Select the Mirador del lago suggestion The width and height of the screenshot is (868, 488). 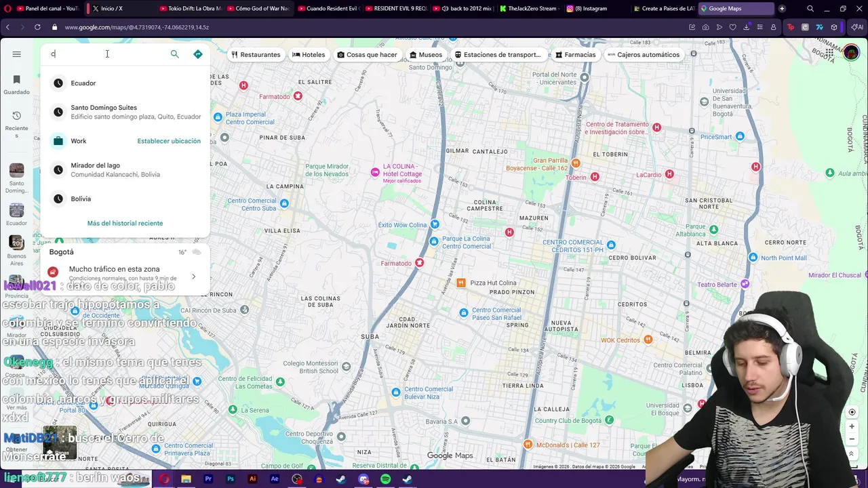125,169
